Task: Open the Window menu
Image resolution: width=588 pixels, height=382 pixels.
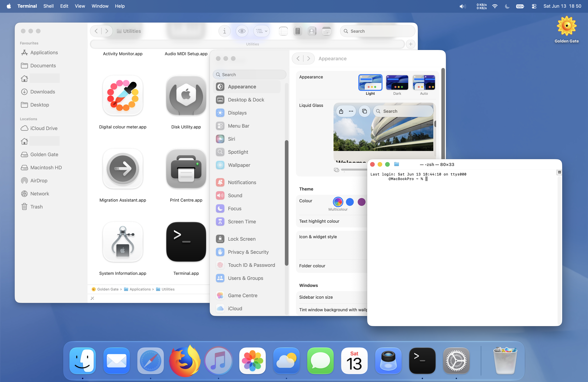Action: click(100, 6)
